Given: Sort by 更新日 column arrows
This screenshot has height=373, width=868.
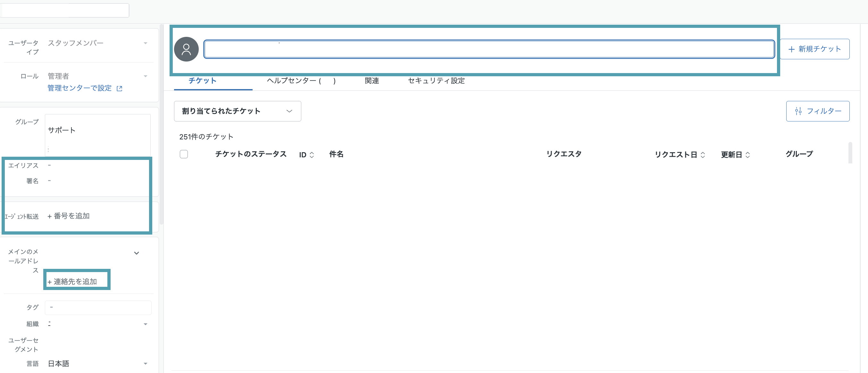Looking at the screenshot, I should pyautogui.click(x=748, y=155).
